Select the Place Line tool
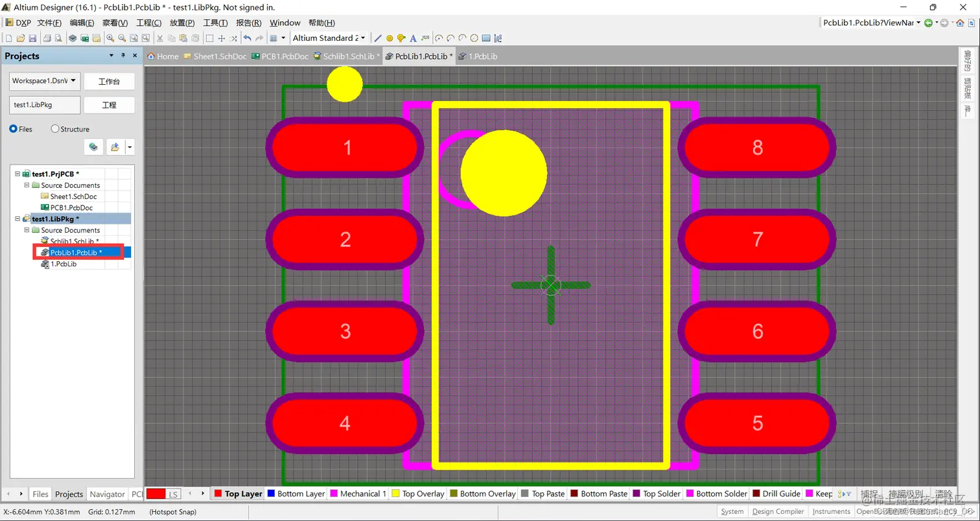 (x=378, y=38)
